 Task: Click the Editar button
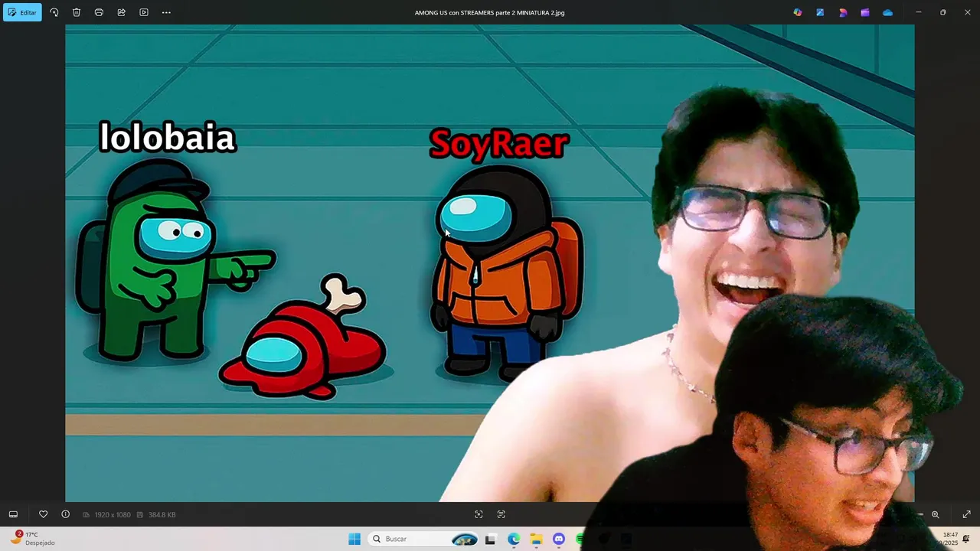coord(22,12)
